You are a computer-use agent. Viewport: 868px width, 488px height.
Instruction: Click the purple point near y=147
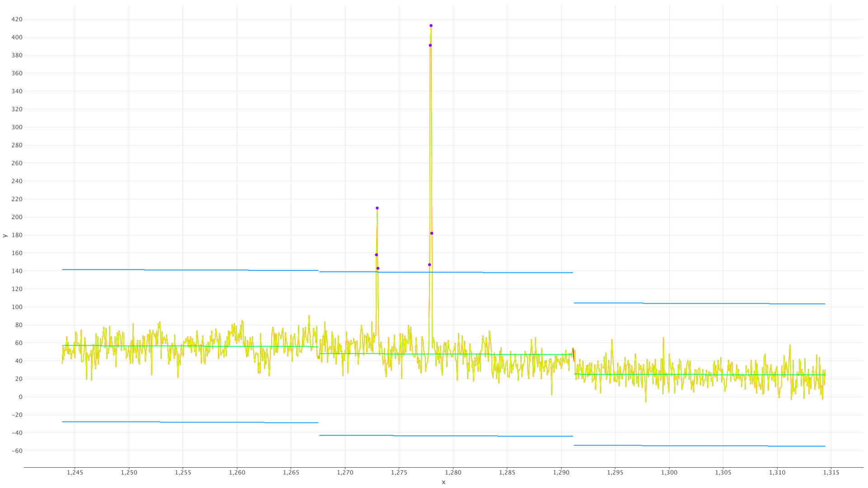point(429,265)
